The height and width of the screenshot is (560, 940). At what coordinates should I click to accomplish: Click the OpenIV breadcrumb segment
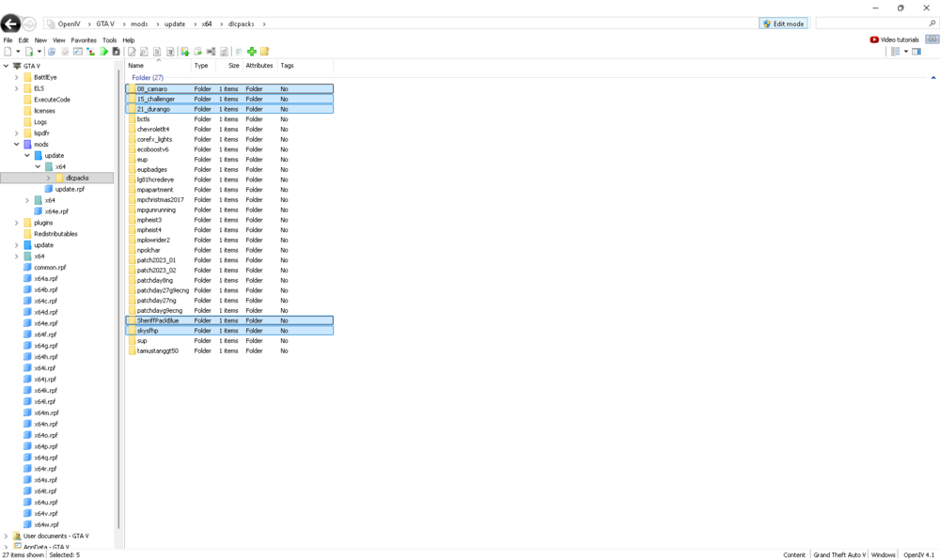[x=69, y=23]
